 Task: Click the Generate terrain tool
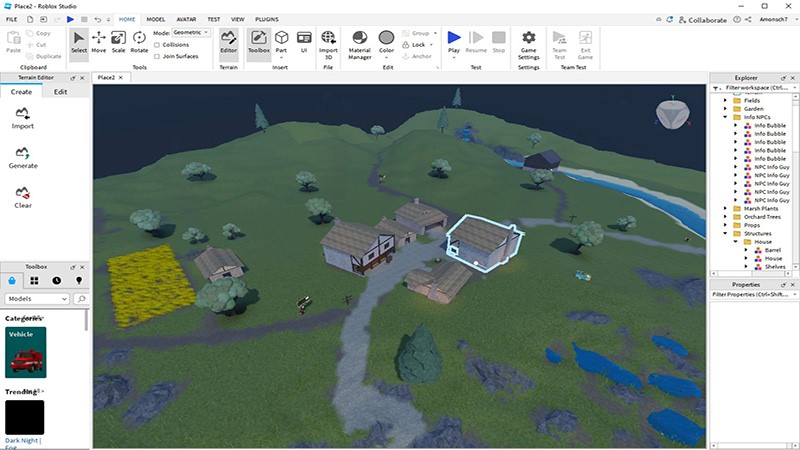pyautogui.click(x=23, y=158)
